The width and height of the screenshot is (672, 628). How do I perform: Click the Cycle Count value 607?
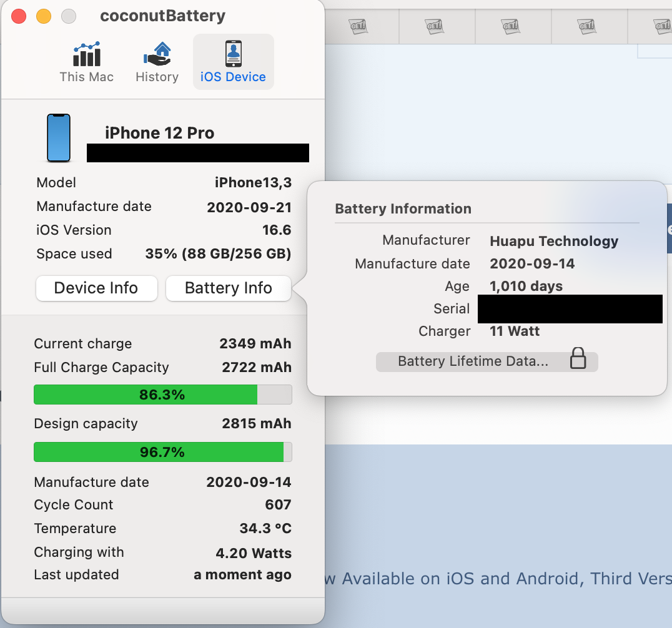pyautogui.click(x=278, y=504)
